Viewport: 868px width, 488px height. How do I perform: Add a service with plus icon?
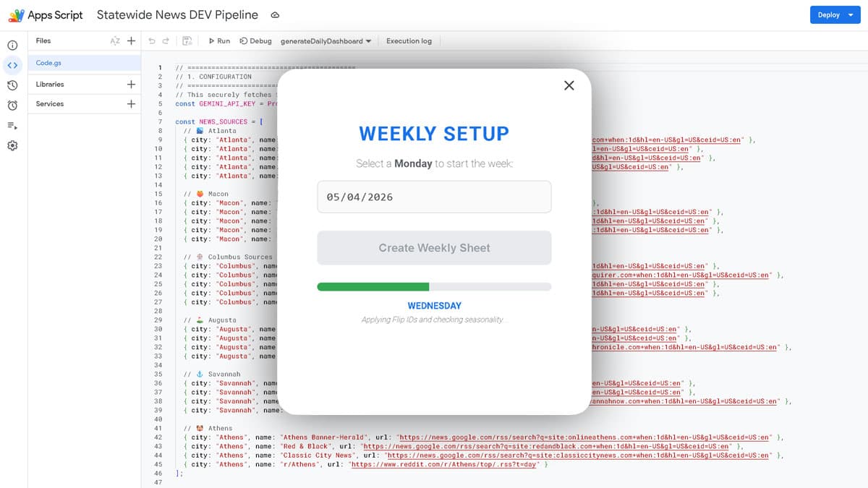131,103
